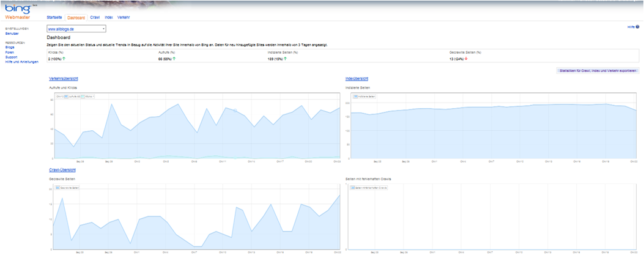Select the Dashboard tab
The height and width of the screenshot is (261, 644).
click(x=76, y=18)
